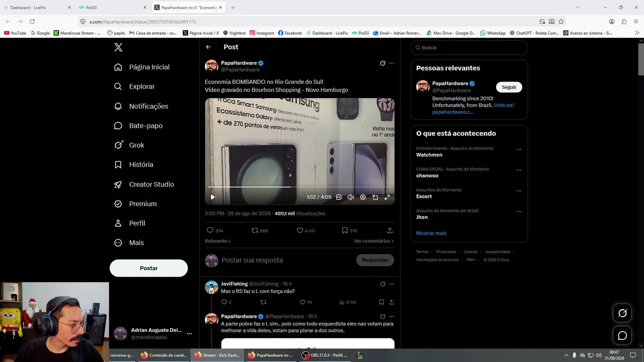Viewport: 644px width, 362px height.
Task: Open Notificações in the sidebar
Action: pos(141,106)
